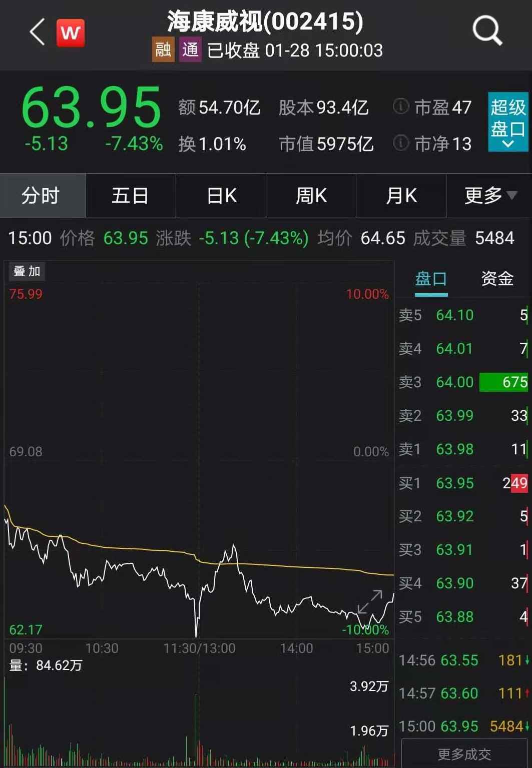This screenshot has height=768, width=532.
Task: Expand the 超级盘口 panel
Action: pos(508,122)
